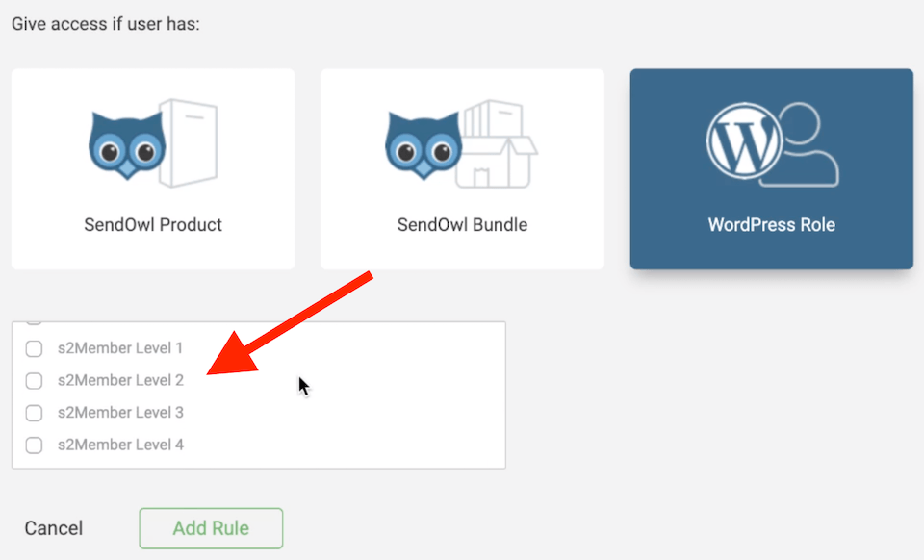Click the s2Member Level 3 text label
Viewport: 924px width, 560px height.
click(x=120, y=412)
